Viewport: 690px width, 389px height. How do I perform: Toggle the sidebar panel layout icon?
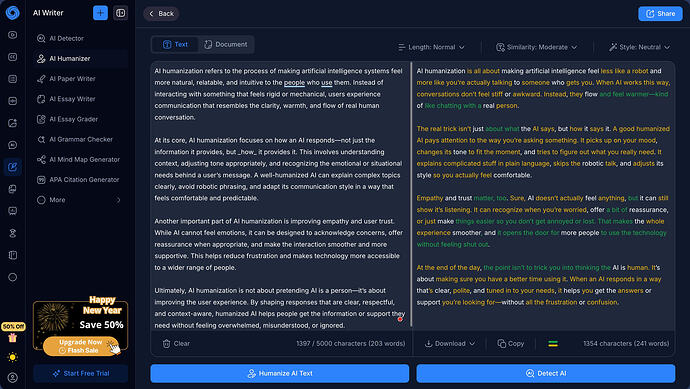coord(121,13)
